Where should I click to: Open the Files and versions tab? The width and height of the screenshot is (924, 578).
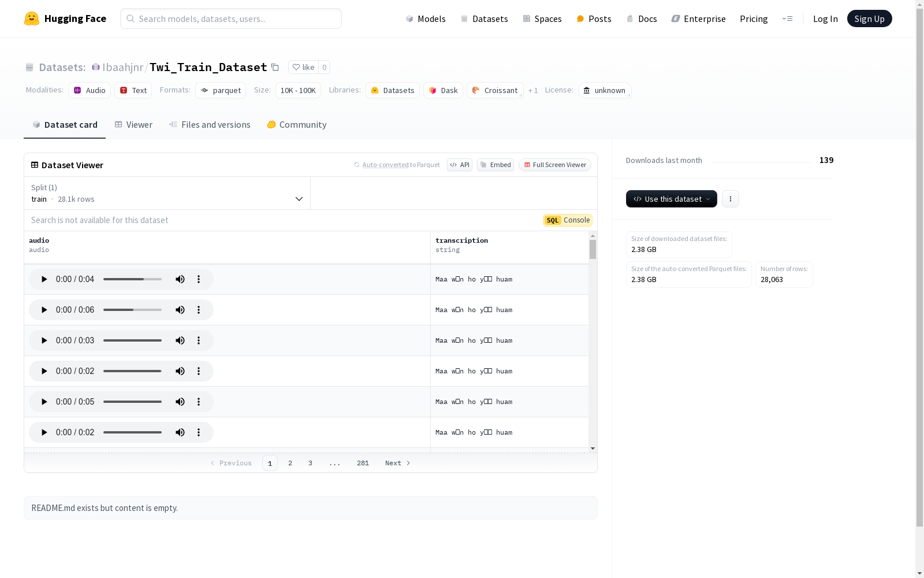[210, 125]
